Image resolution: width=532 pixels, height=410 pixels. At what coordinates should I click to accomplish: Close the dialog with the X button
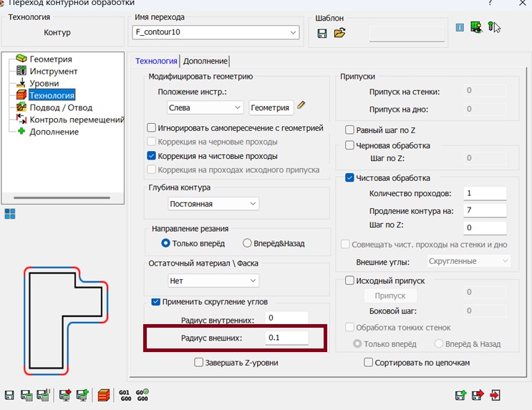pos(522,3)
